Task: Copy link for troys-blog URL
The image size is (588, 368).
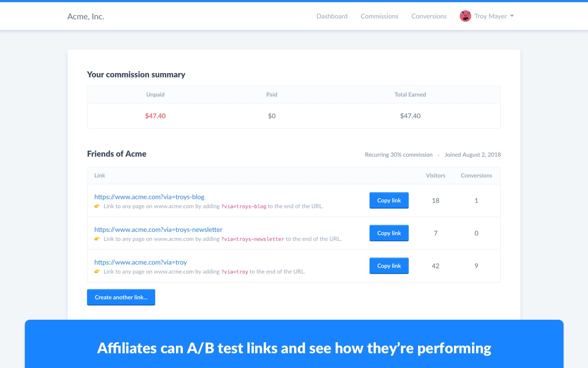Action: [389, 200]
